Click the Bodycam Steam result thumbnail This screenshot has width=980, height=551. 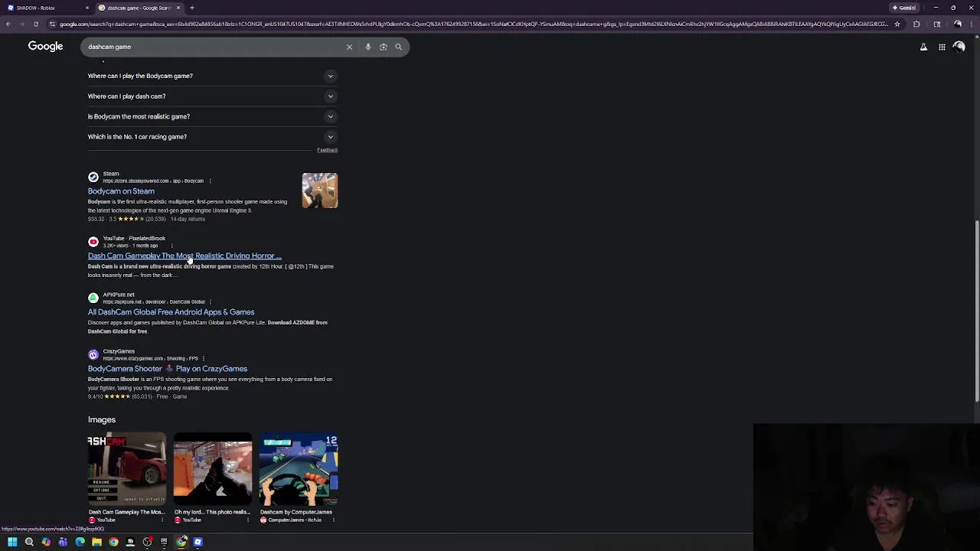click(319, 191)
